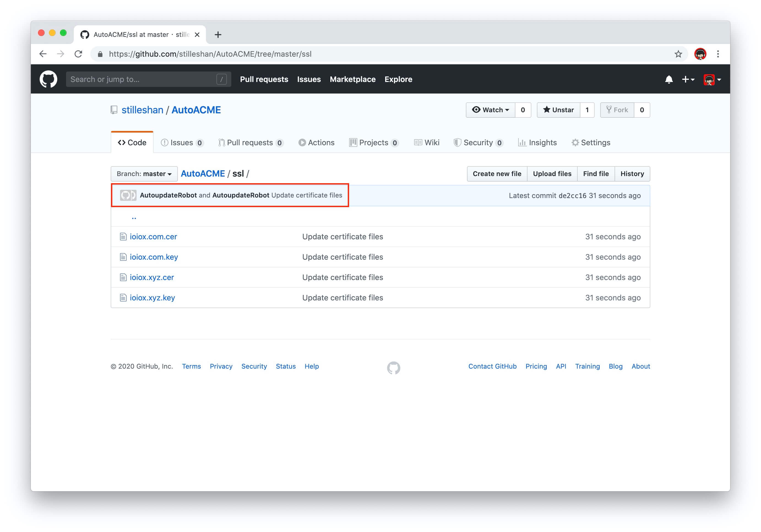Click the watchers count 0
Image resolution: width=761 pixels, height=532 pixels.
(523, 110)
